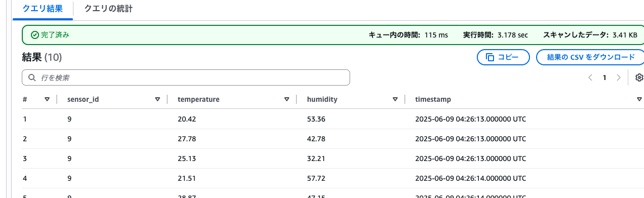644x198 pixels.
Task: Go to next results page arrow
Action: (x=618, y=77)
